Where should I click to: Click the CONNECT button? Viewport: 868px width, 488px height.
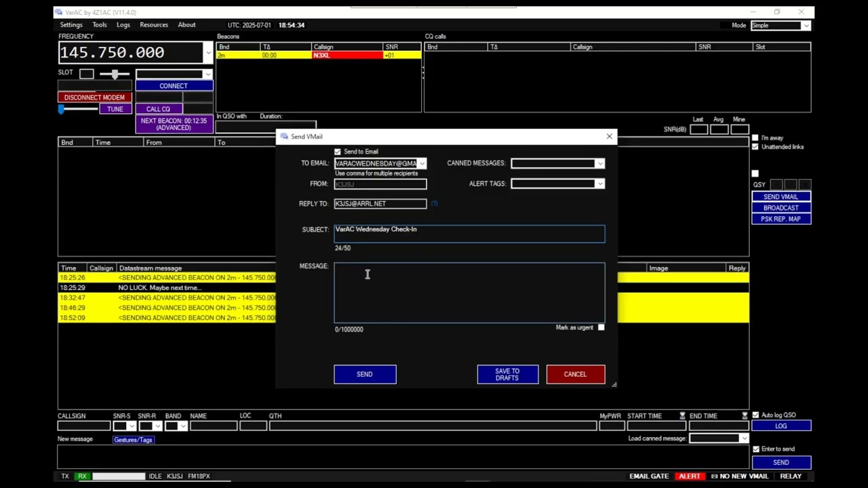(174, 86)
